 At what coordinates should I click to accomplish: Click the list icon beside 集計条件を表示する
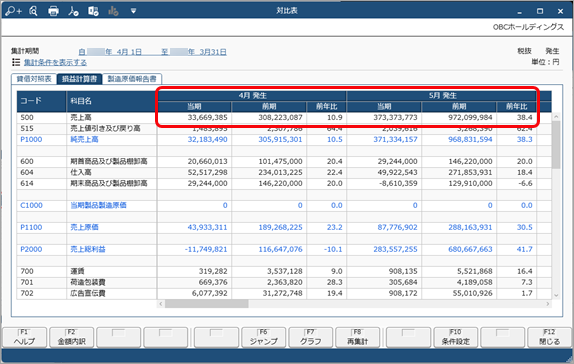[16, 62]
